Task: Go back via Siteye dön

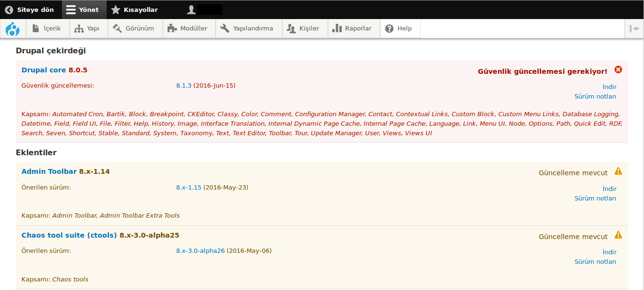Action: pyautogui.click(x=30, y=10)
